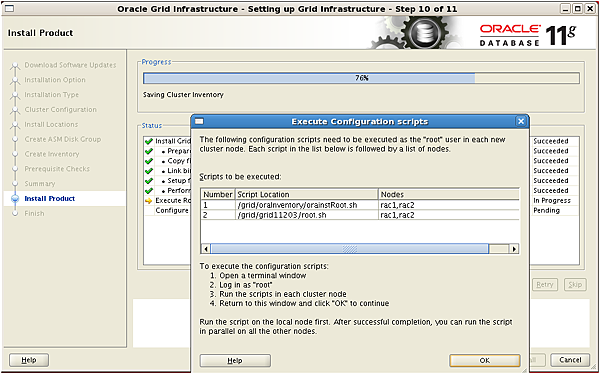Select Download Software Updates step

70,65
